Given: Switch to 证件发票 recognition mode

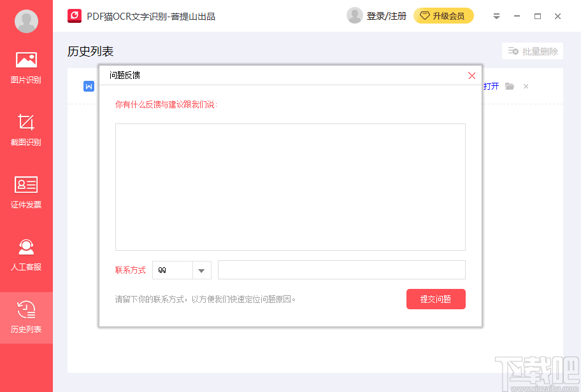Looking at the screenshot, I should click(26, 191).
